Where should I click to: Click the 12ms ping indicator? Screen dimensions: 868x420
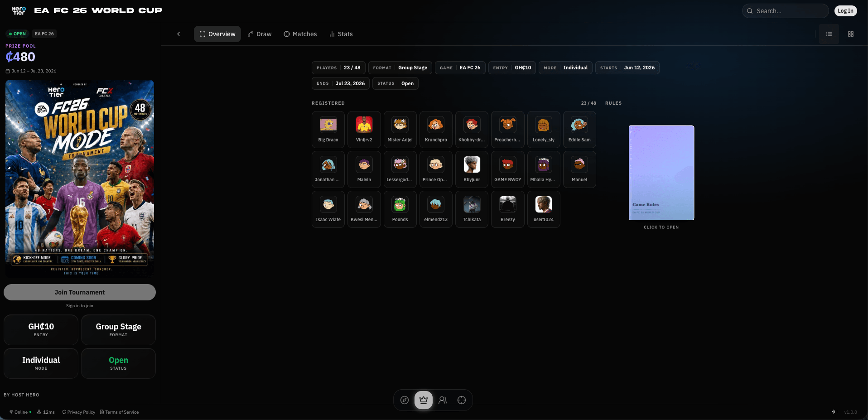[46, 412]
